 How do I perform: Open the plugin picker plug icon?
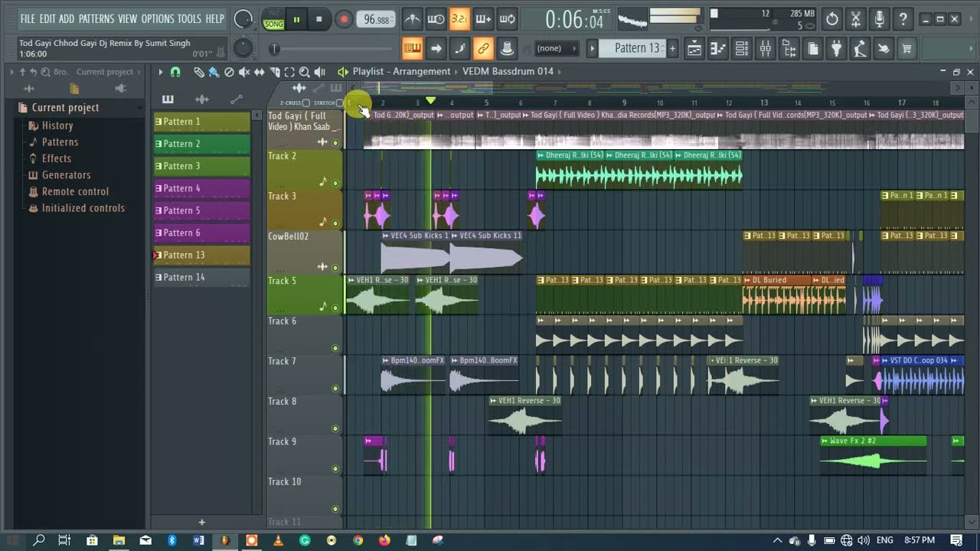[837, 49]
